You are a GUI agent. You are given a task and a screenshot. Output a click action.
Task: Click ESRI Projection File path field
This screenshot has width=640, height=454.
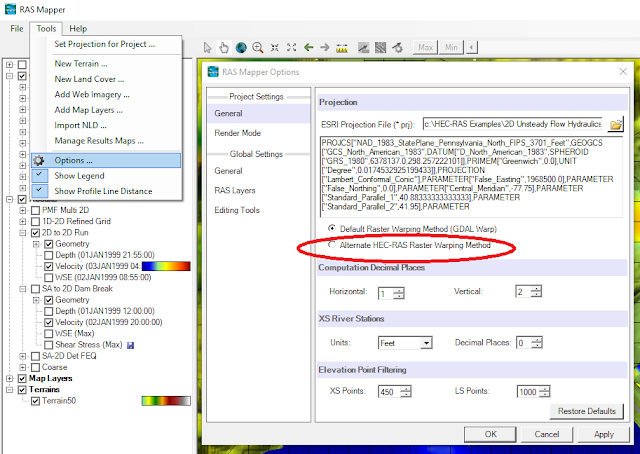click(512, 124)
